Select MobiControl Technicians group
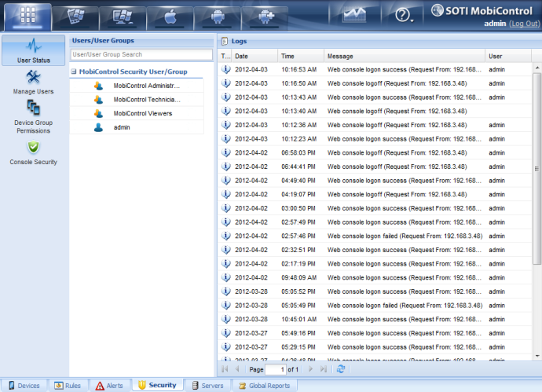The width and height of the screenshot is (542, 392). [x=137, y=100]
